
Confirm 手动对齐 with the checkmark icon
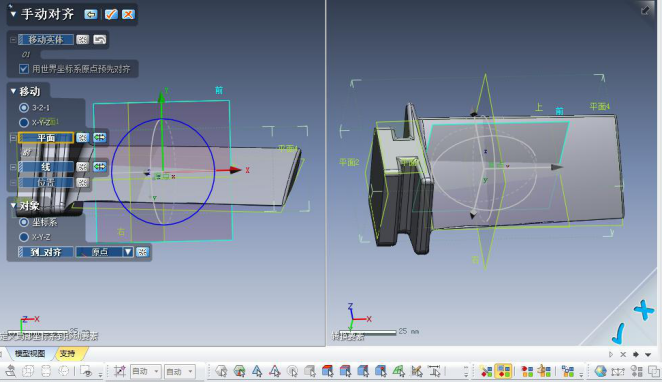111,14
